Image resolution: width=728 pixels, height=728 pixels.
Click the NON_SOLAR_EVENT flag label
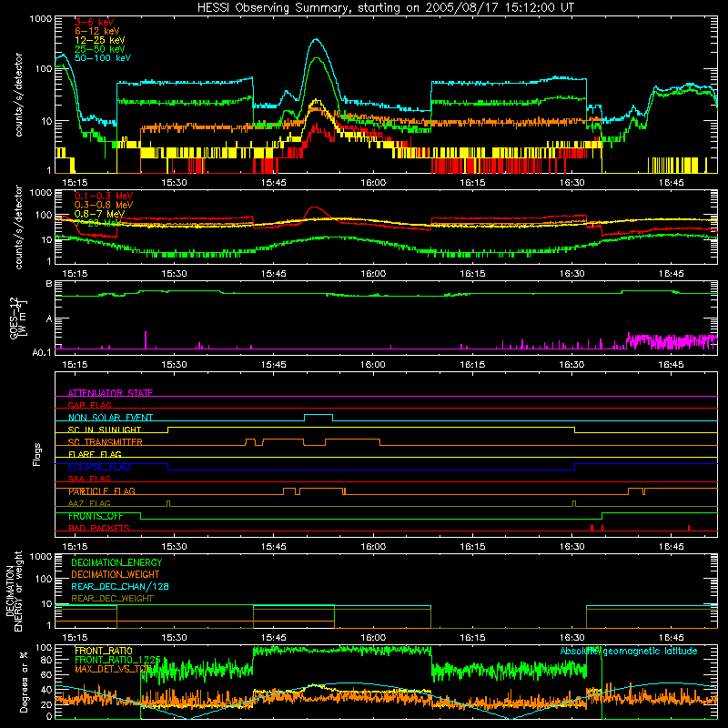tap(110, 418)
